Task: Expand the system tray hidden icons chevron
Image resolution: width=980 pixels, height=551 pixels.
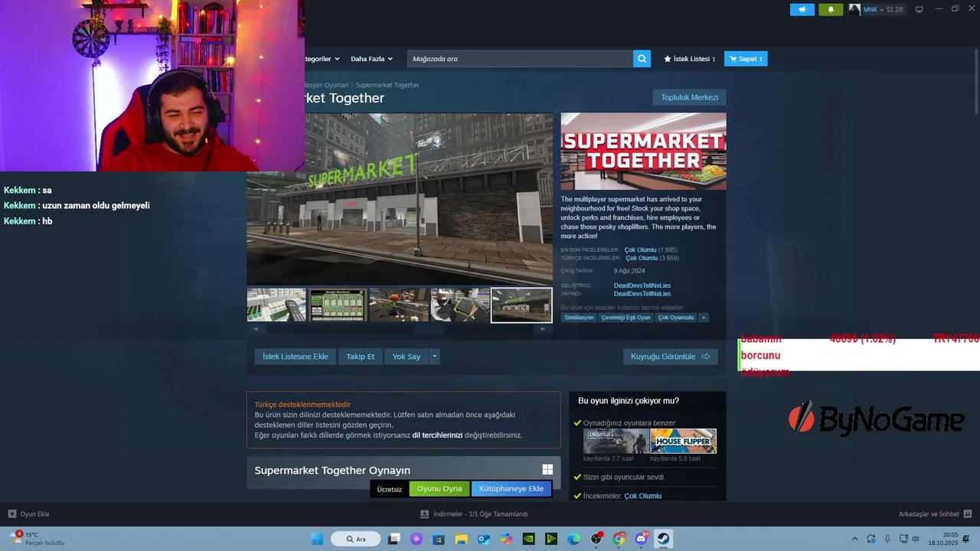Action: click(x=855, y=539)
